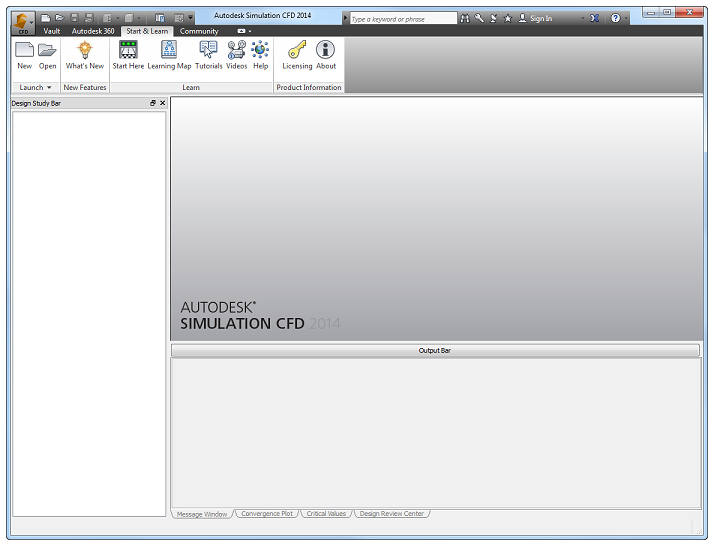Screen dimensions: 714x546
Task: Click the window layout icon in quick access toolbar
Action: [160, 18]
